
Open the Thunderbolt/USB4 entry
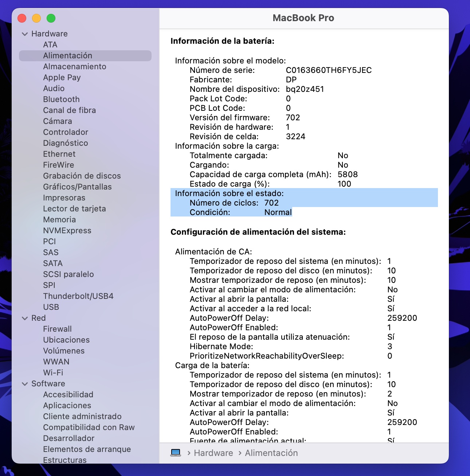(x=78, y=296)
